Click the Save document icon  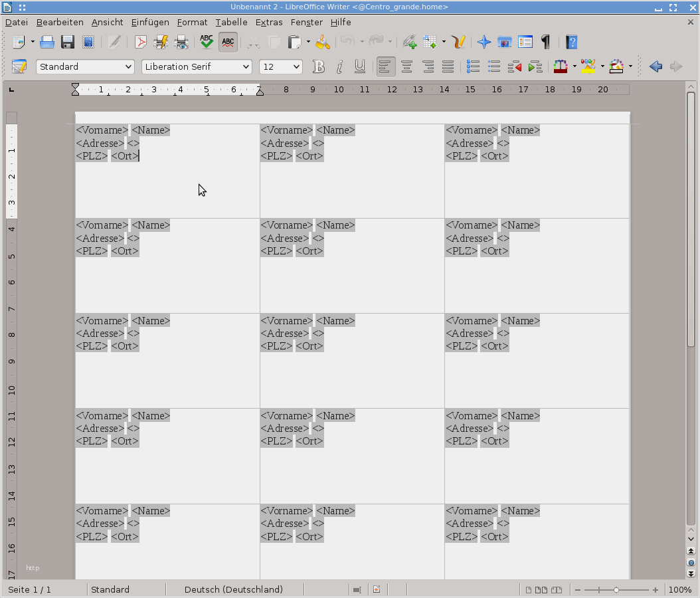(x=68, y=42)
